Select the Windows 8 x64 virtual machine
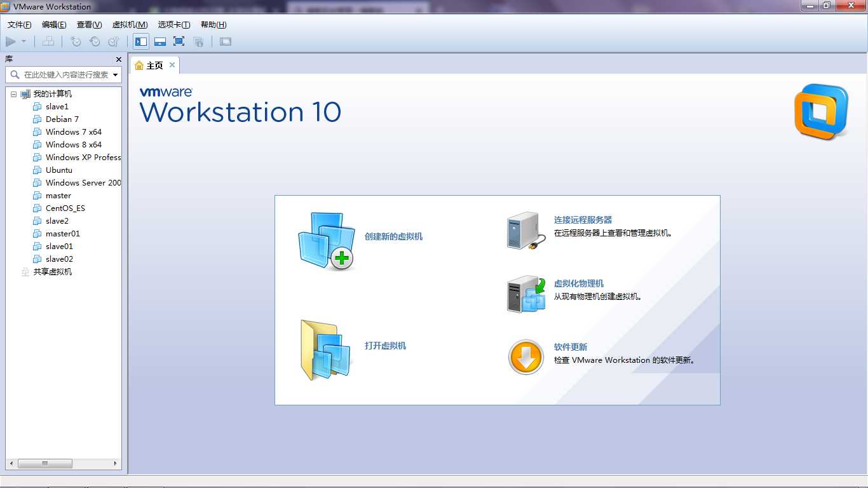This screenshot has height=488, width=868. [x=74, y=145]
